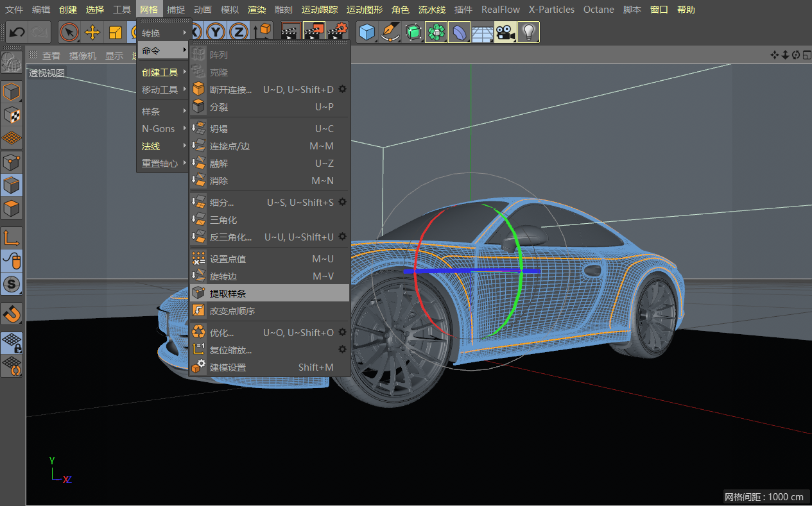Add a Camera object from the toolbar

coord(505,32)
